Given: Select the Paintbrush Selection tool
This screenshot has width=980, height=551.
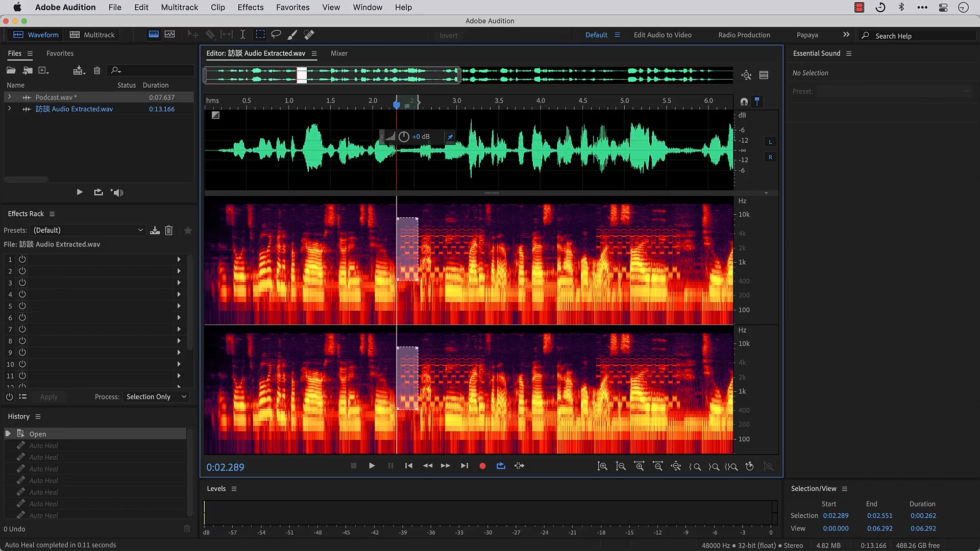Looking at the screenshot, I should coord(292,35).
